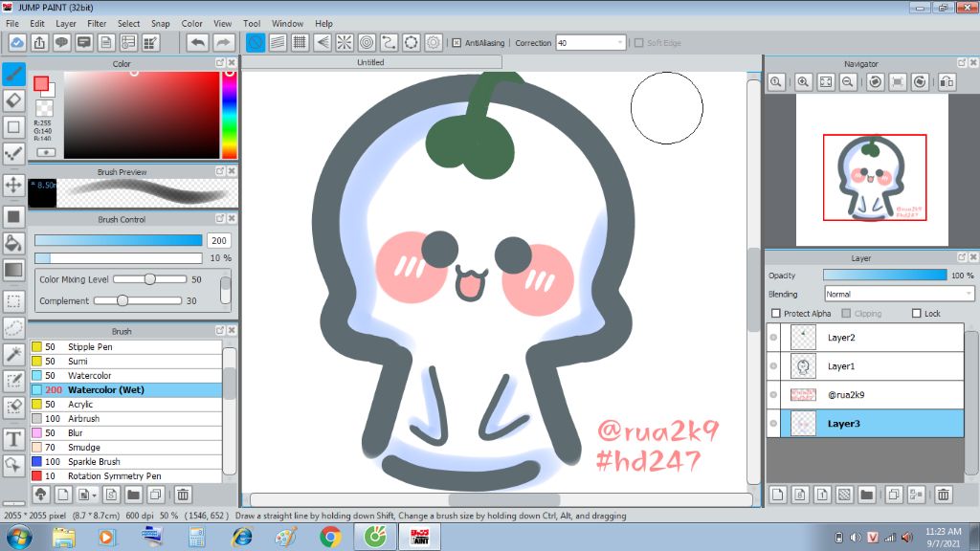Screen dimensions: 980x551
Task: Toggle Soft Edge checkbox
Action: tap(638, 43)
